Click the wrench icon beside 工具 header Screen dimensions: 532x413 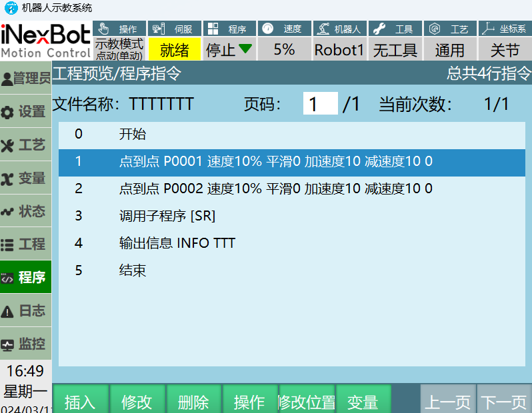coord(379,29)
